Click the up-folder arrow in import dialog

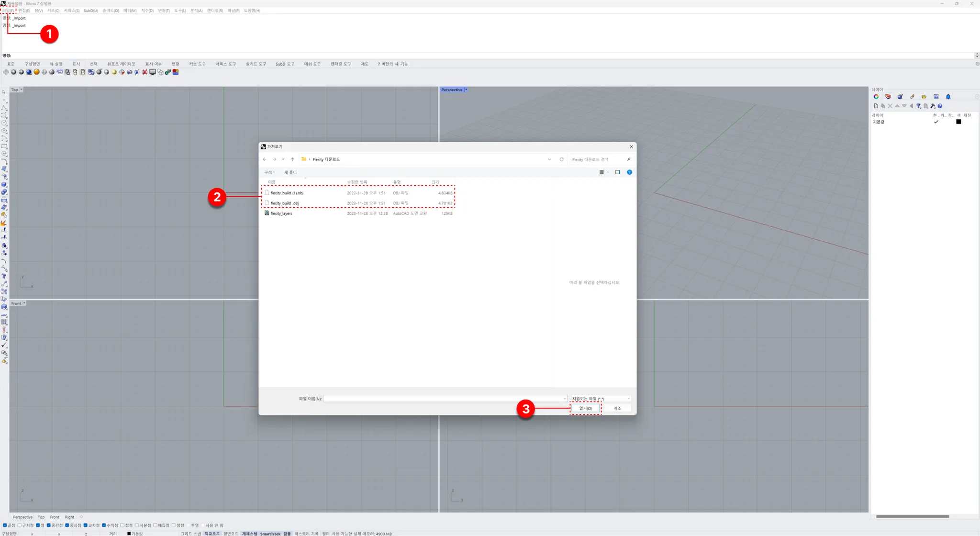[292, 159]
